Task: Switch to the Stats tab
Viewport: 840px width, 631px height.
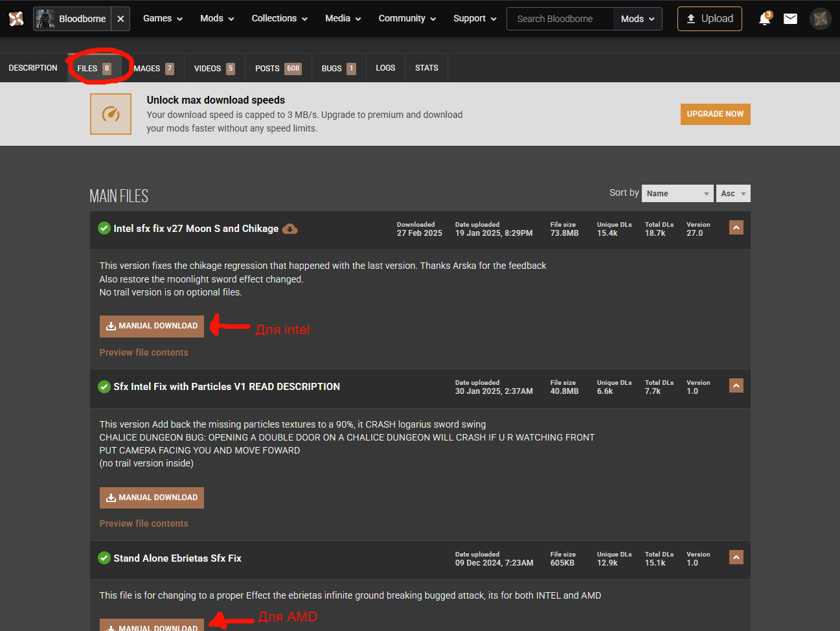Action: click(x=427, y=68)
